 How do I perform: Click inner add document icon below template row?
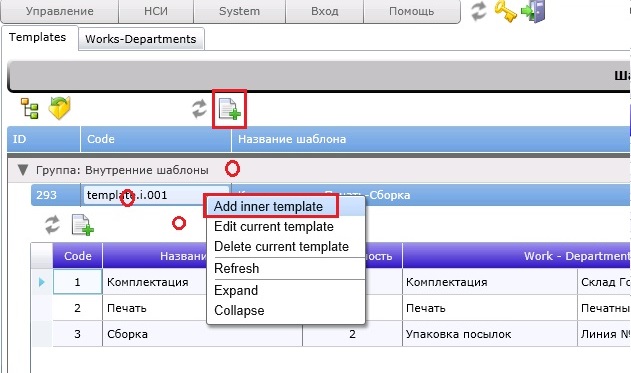pyautogui.click(x=82, y=225)
